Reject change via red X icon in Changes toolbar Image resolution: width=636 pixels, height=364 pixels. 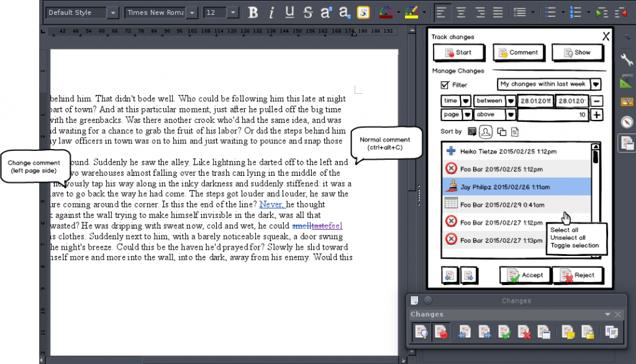[x=525, y=332]
